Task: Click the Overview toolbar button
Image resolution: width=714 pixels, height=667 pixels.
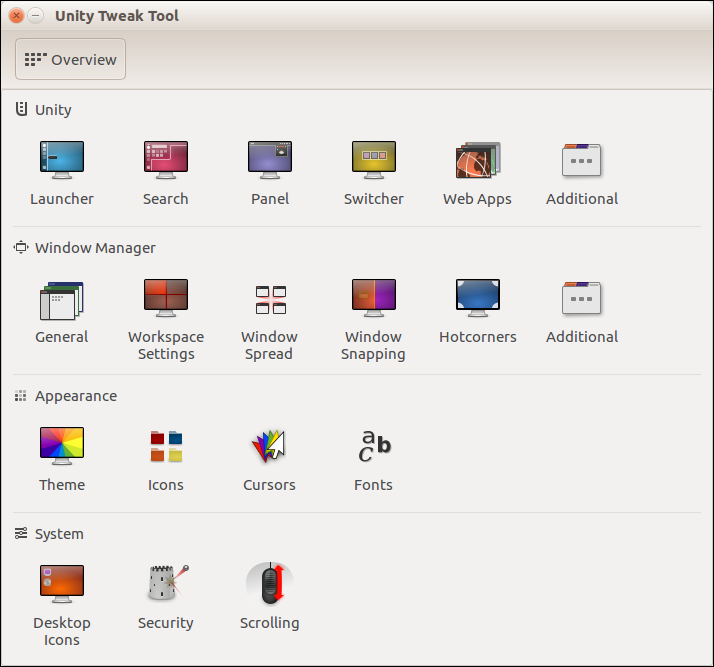Action: (71, 59)
